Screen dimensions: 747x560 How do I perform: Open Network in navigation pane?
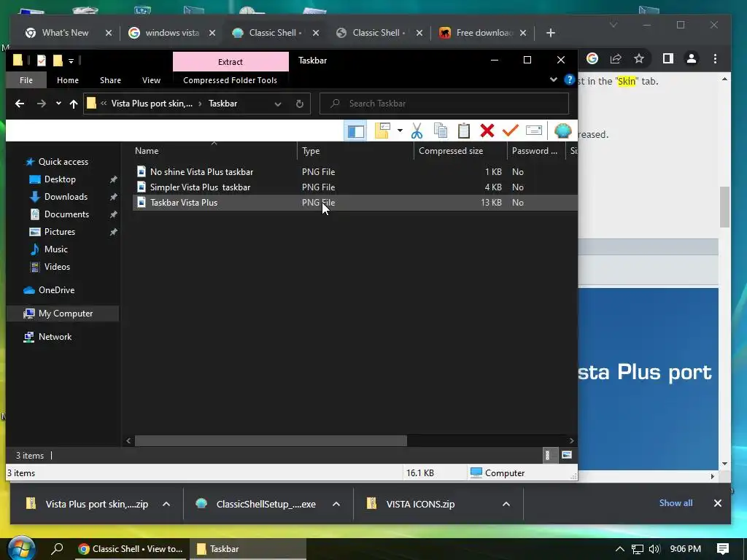point(55,337)
